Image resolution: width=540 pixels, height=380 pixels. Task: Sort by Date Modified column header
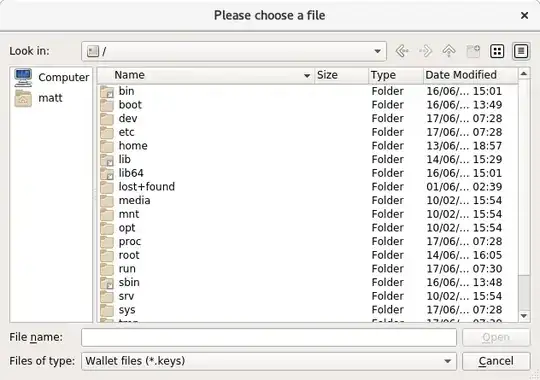point(470,75)
